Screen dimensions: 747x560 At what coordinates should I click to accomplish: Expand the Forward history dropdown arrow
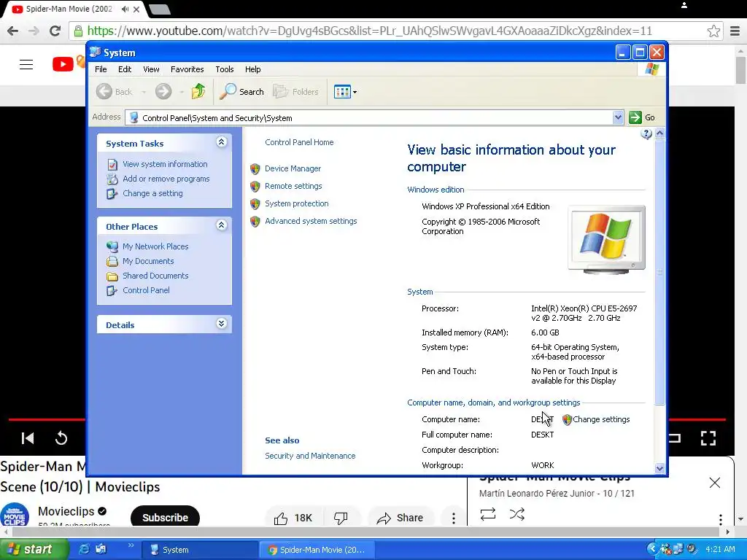pos(182,92)
